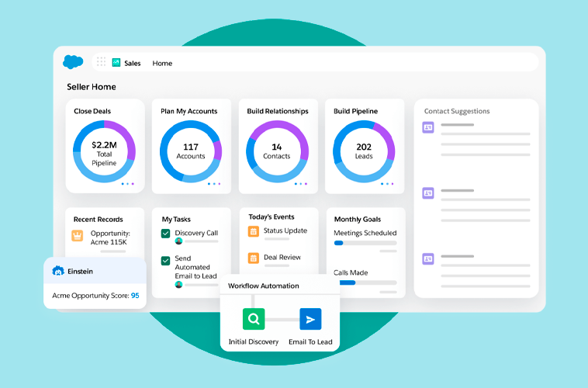This screenshot has width=588, height=388.
Task: Click the Status Update calendar icon
Action: (253, 231)
